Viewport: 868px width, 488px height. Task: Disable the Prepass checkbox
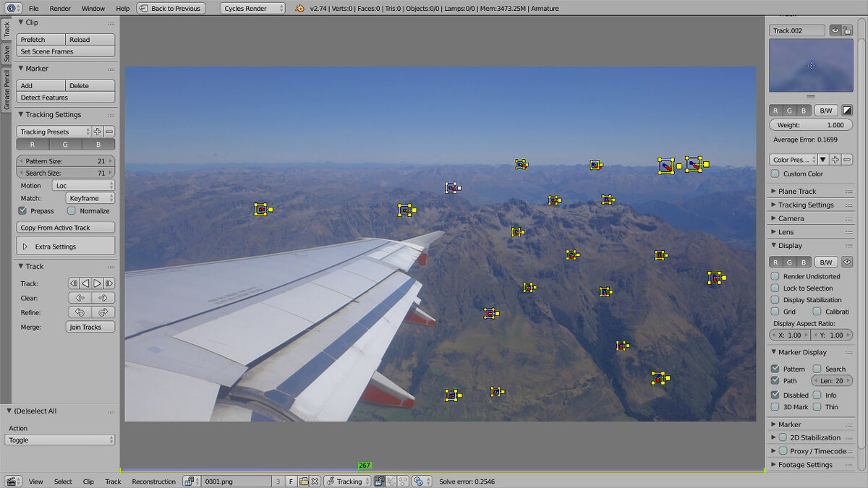coord(23,210)
